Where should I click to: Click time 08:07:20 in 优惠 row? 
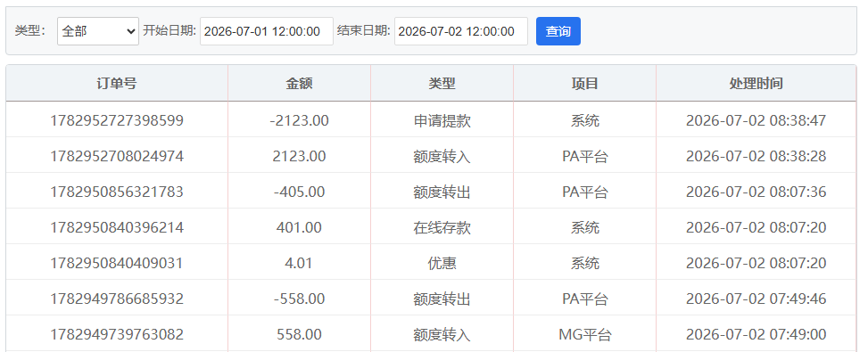coord(756,263)
